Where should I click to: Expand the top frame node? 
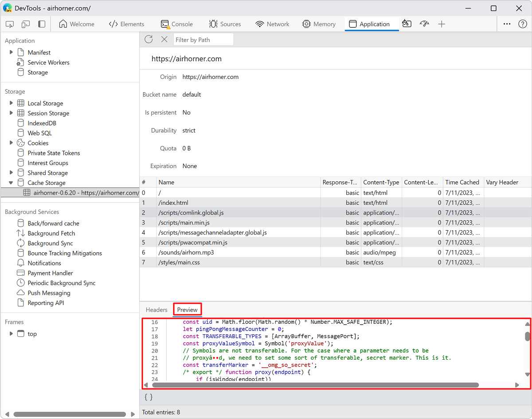point(11,333)
